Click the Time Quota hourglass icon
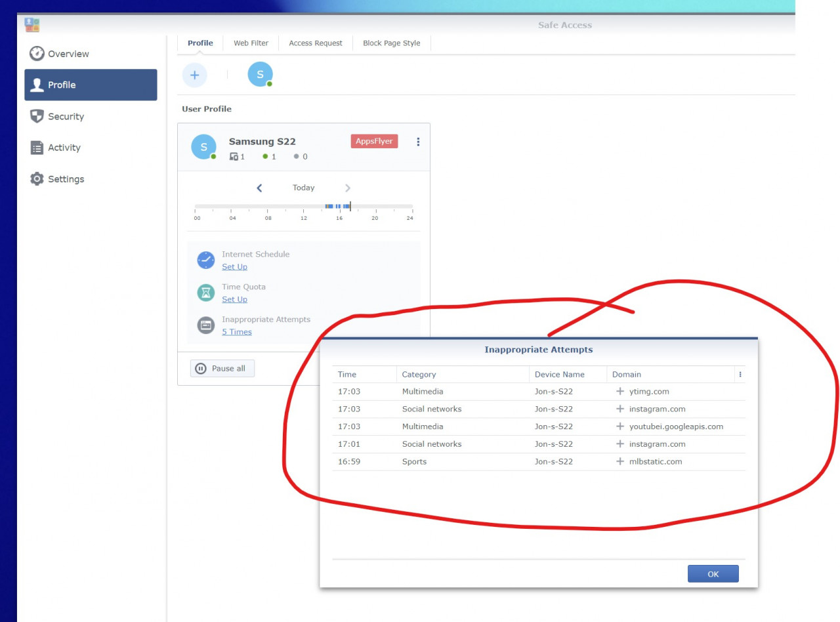This screenshot has width=840, height=622. click(x=205, y=293)
